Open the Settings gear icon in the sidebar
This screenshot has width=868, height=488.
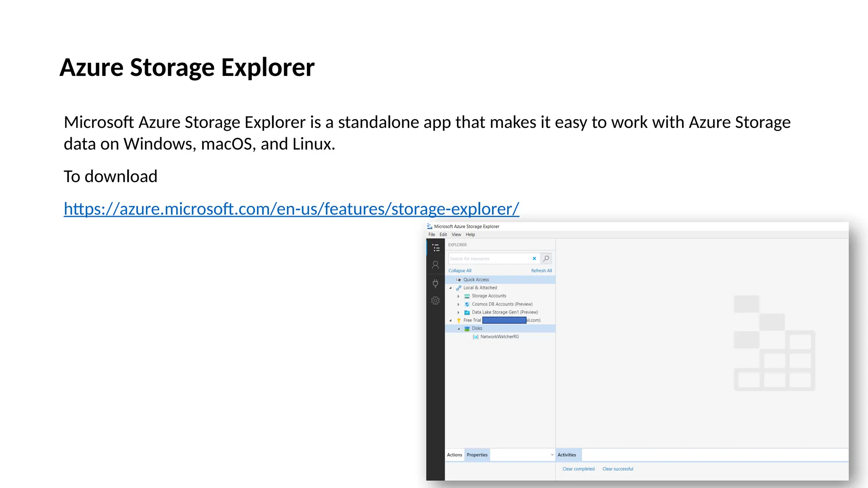click(x=435, y=301)
